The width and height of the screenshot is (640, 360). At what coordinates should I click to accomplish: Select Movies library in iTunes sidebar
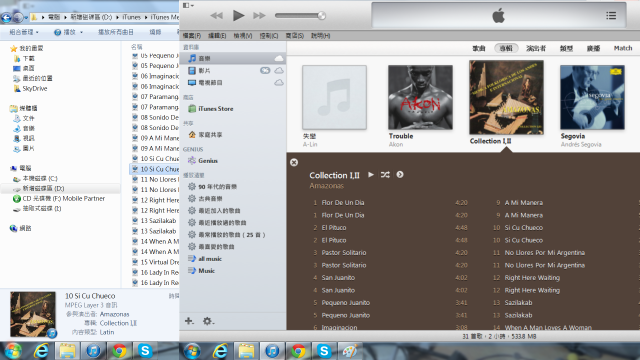(x=233, y=71)
